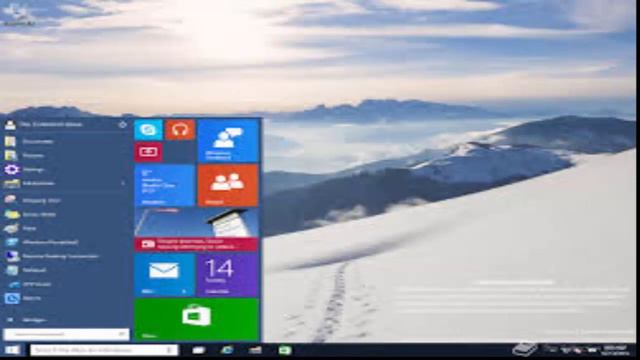Open the cyan Skype tile

coord(148,130)
